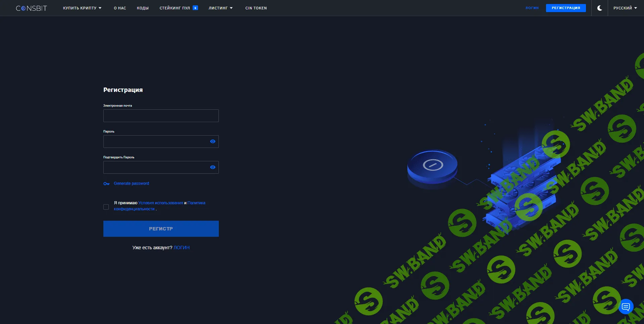644x324 pixels.
Task: Check the terms acceptance checkbox
Action: tap(106, 207)
